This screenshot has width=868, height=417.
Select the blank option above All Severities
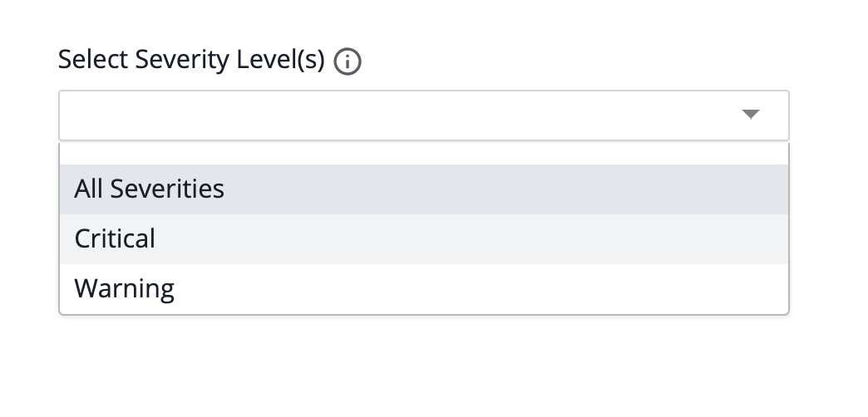(x=424, y=153)
